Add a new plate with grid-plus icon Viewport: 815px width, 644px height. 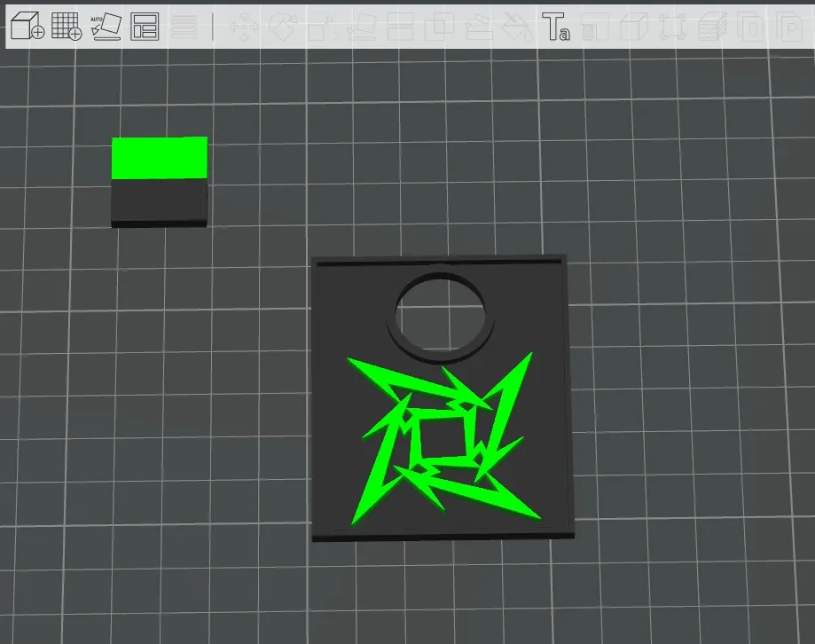pos(67,27)
